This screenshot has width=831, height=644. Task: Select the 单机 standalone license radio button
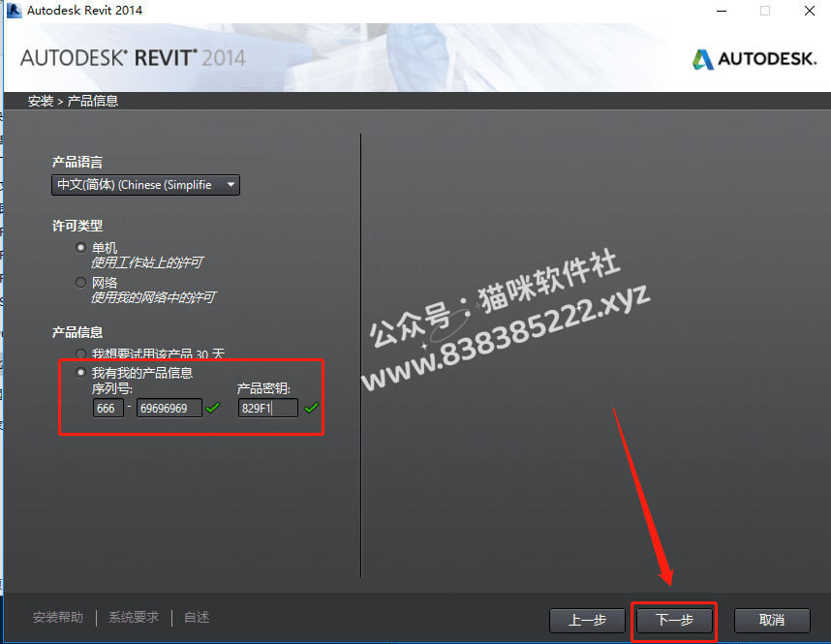(80, 248)
